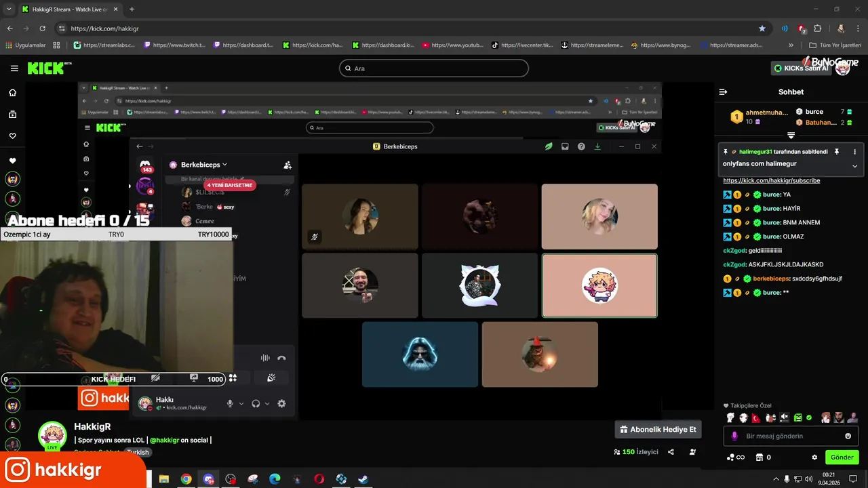Open the HakkigR channel avatar

tap(52, 436)
